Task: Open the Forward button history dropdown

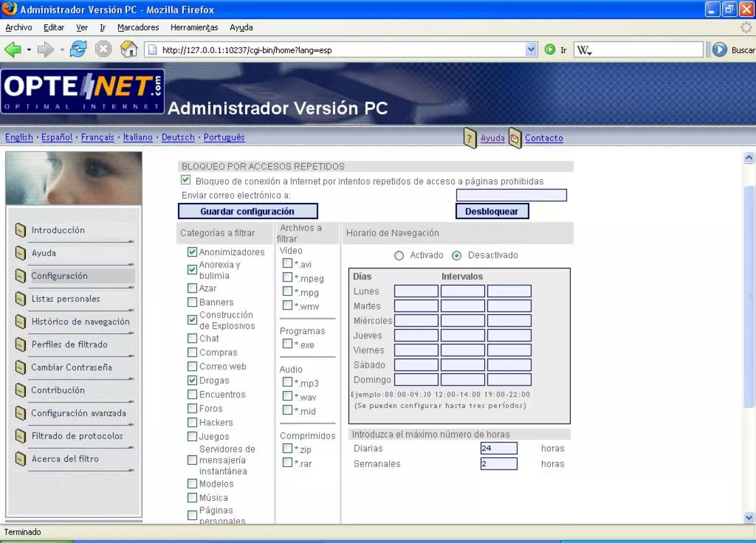Action: pos(62,50)
